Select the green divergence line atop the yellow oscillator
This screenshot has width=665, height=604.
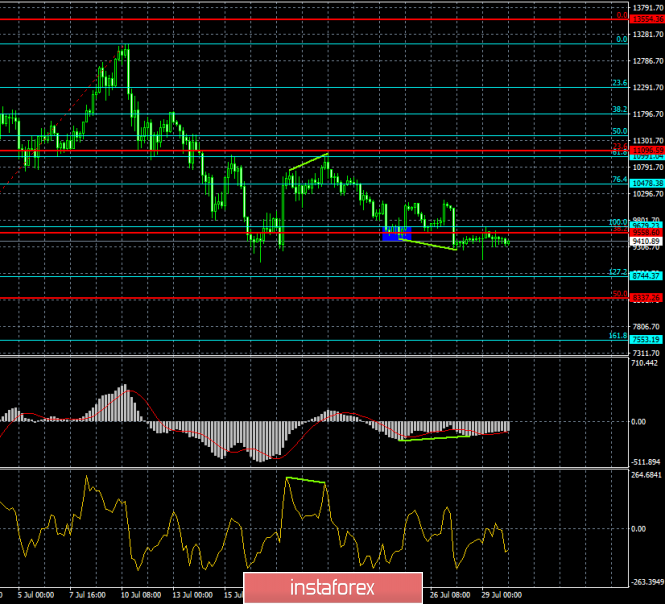click(x=305, y=480)
